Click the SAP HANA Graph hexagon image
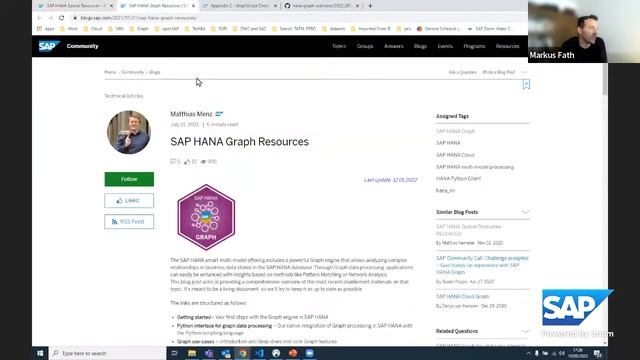Screen dimensions: 640x360 206,217
